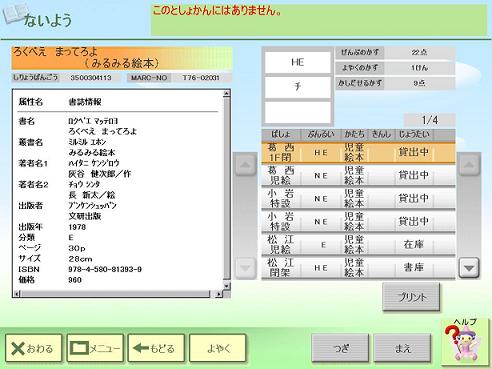Move holdings list down with right arrow
The image size is (492, 369).
[469, 268]
